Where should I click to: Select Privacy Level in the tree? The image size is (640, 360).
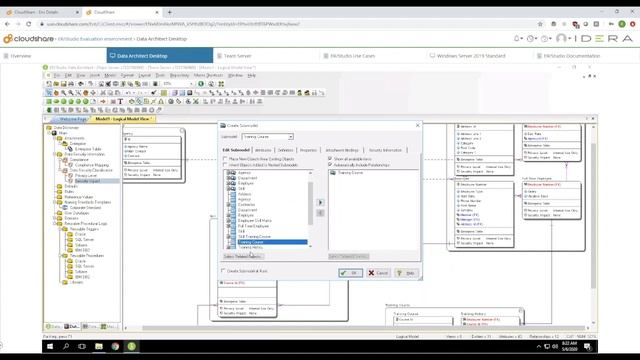[86, 176]
